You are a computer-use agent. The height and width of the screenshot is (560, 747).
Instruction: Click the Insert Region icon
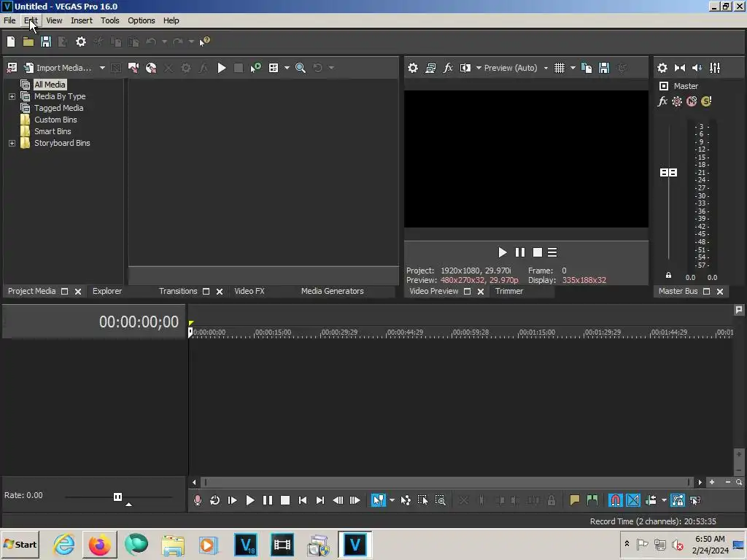coord(592,500)
